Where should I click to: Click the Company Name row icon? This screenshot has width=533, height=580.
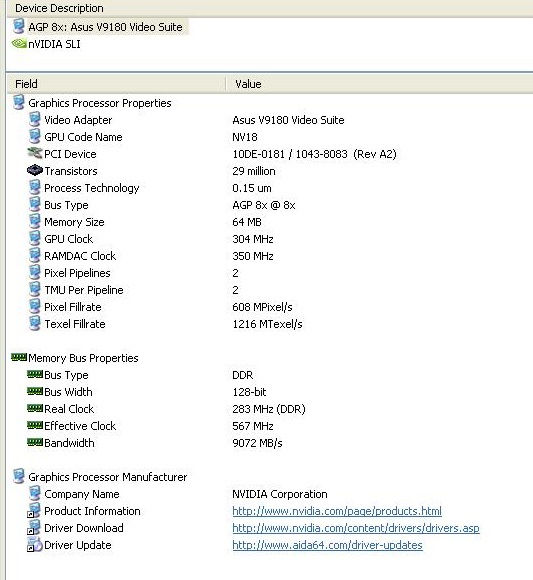tap(35, 494)
